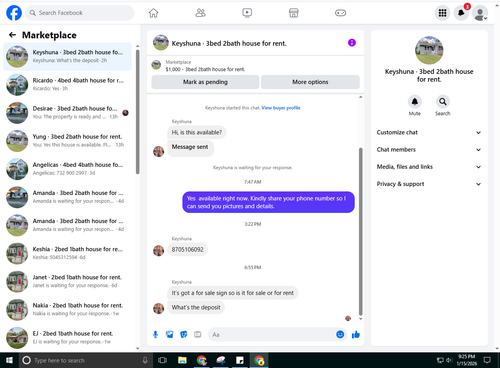The height and width of the screenshot is (368, 500).
Task: Click the $1,000 listing summary text
Action: (x=205, y=69)
